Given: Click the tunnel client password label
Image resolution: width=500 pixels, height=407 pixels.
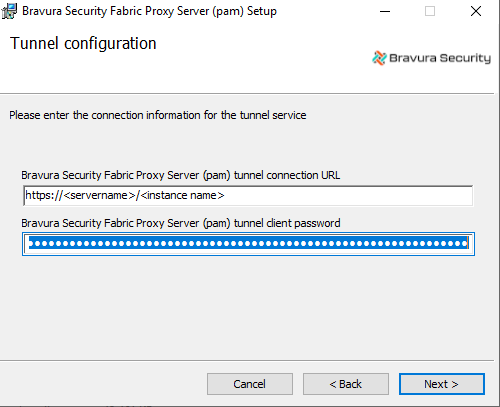Looking at the screenshot, I should click(x=181, y=223).
